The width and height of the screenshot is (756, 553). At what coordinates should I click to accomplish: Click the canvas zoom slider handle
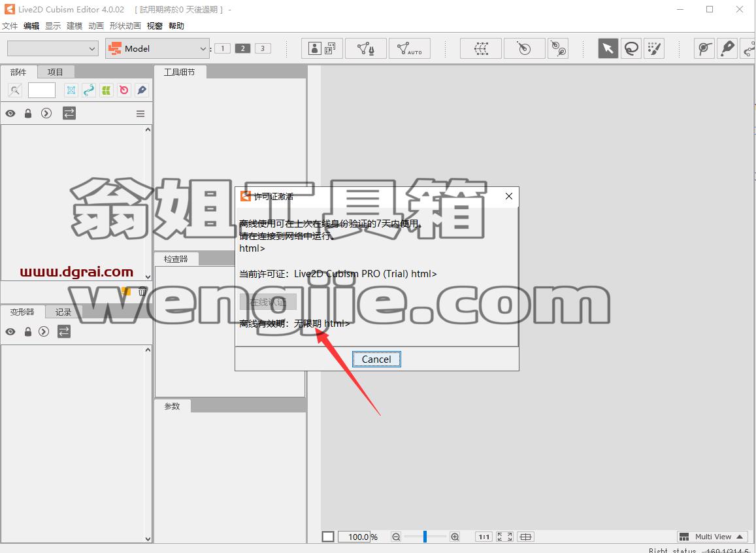point(425,537)
